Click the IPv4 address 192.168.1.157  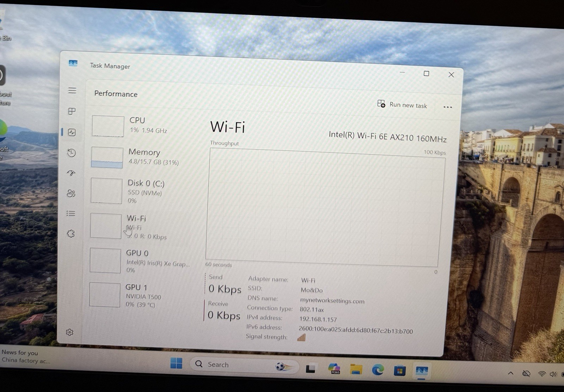pyautogui.click(x=318, y=319)
